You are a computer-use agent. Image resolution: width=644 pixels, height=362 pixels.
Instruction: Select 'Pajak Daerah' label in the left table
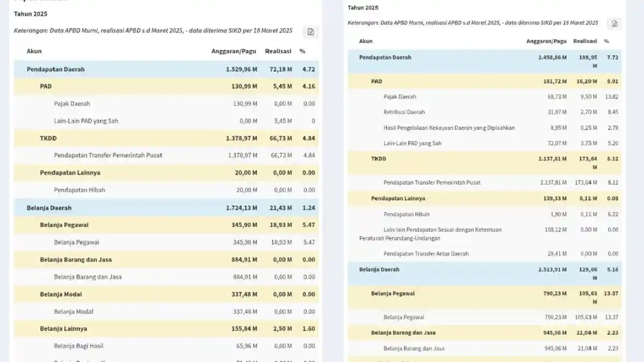[72, 104]
